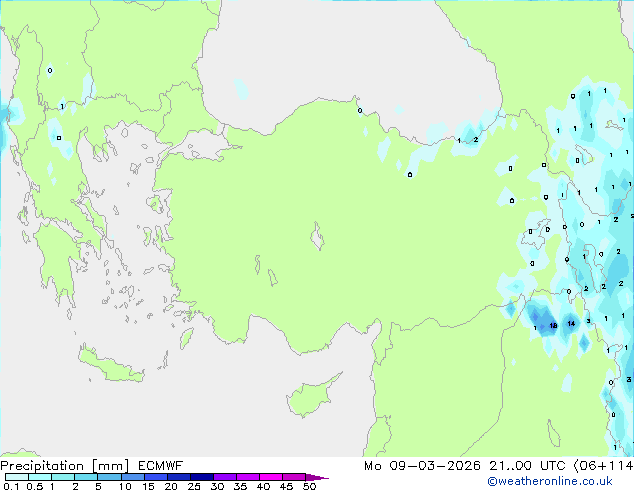Click the '14' precipitation value on map
The image size is (634, 490).
pyautogui.click(x=571, y=323)
